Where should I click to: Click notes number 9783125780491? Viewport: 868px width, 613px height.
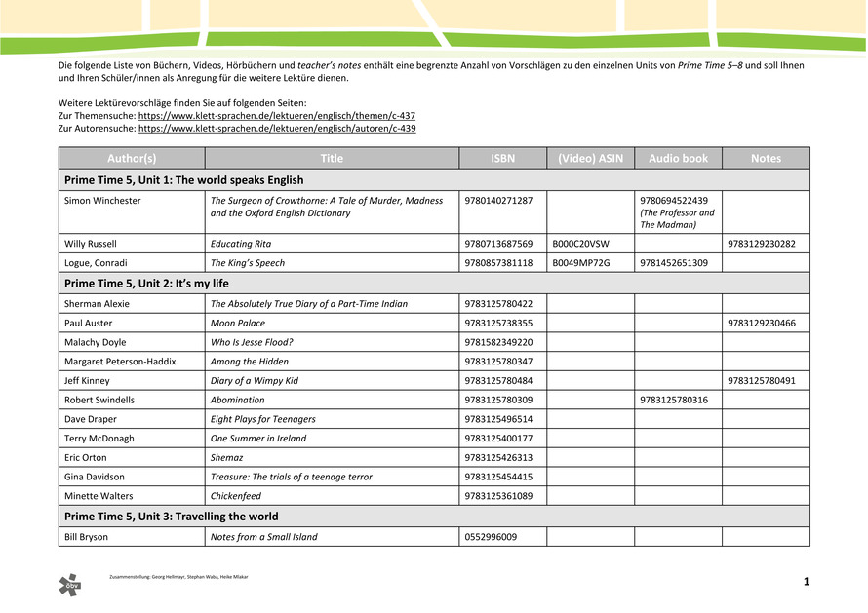761,381
